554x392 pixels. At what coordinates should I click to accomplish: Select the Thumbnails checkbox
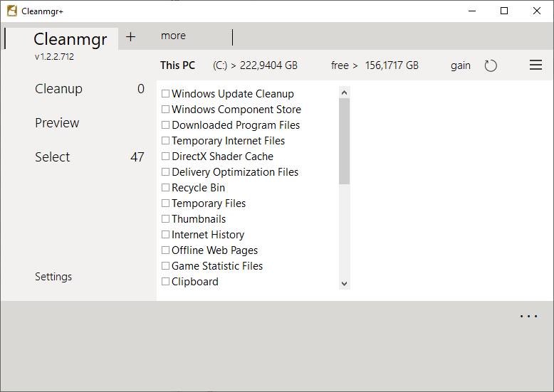[165, 219]
